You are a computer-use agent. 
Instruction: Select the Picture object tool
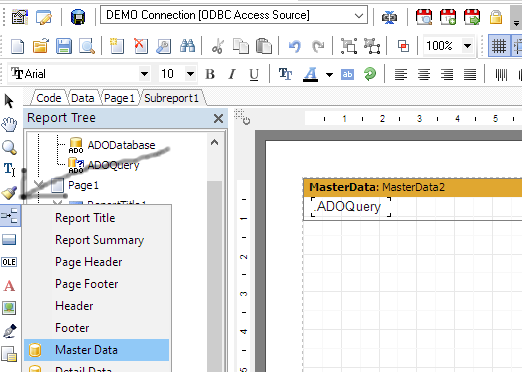click(x=9, y=308)
